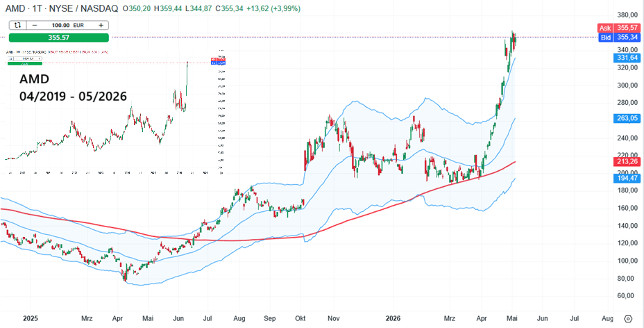Click the blue 331,64 price tag
Viewport: 644px width, 328px height.
click(627, 58)
